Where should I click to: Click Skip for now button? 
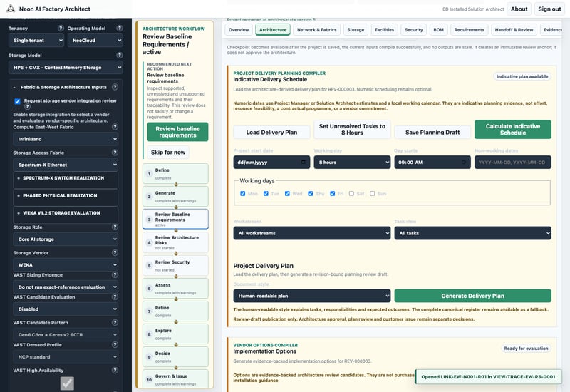pos(168,152)
